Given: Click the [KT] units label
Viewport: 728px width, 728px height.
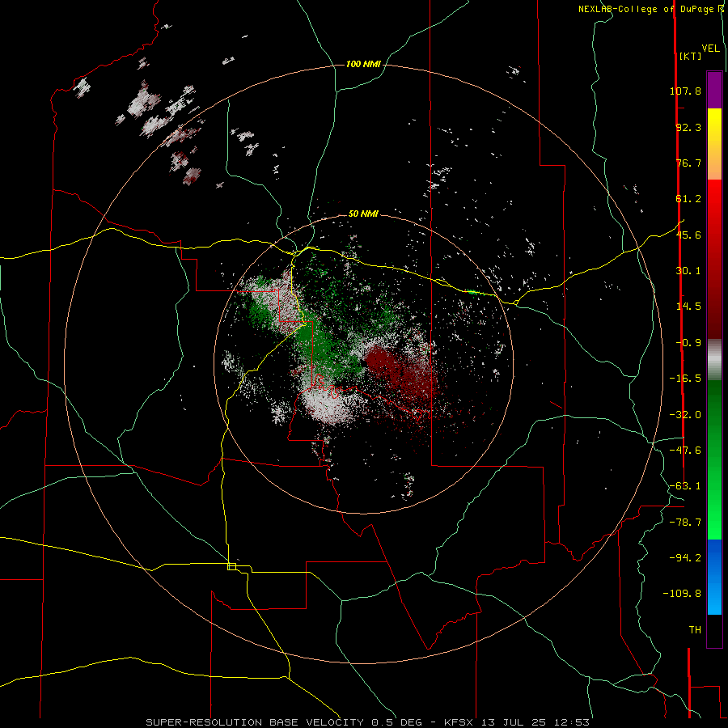Looking at the screenshot, I should coord(691,56).
